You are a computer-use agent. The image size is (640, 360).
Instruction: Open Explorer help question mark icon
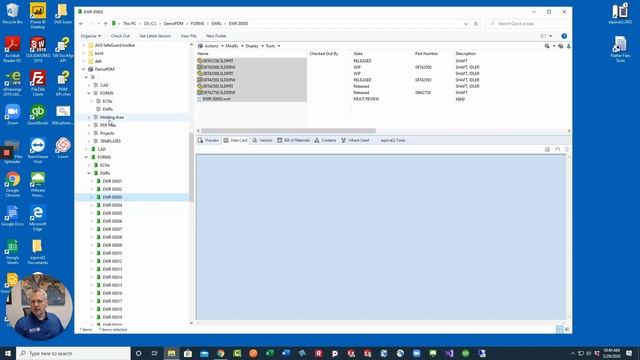pyautogui.click(x=564, y=36)
